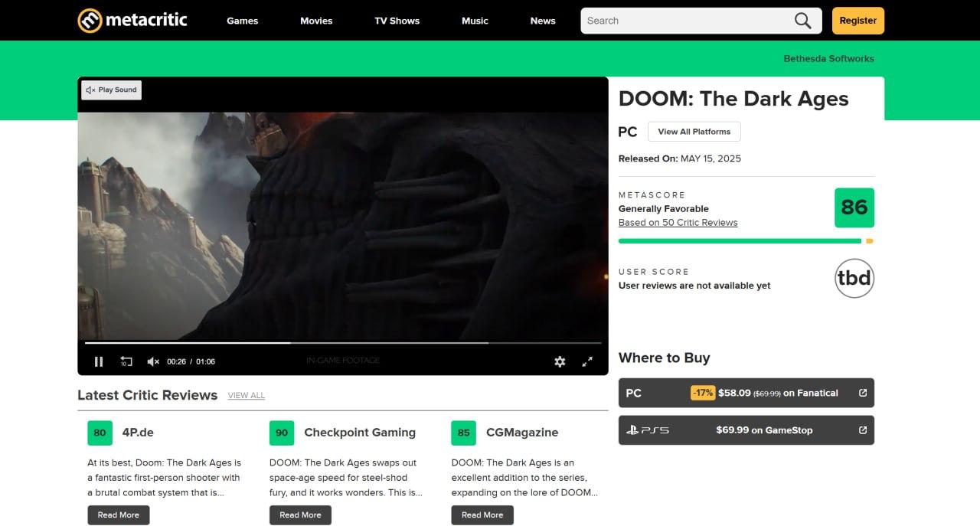Click the tbd user score circle
Image resolution: width=980 pixels, height=526 pixels.
coord(854,278)
